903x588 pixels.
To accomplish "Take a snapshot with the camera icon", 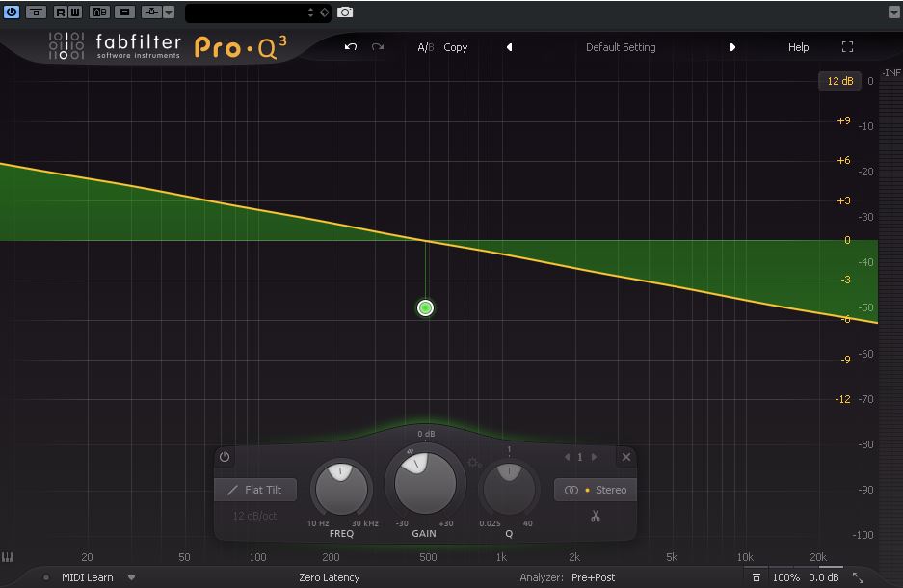I will [x=345, y=13].
